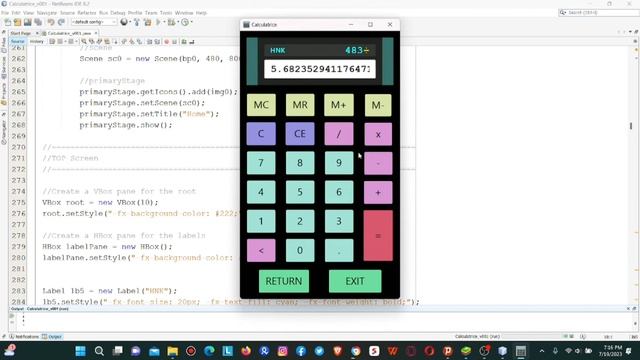
Task: Expand the Run Project dropdown arrow
Action: [x=164, y=22]
